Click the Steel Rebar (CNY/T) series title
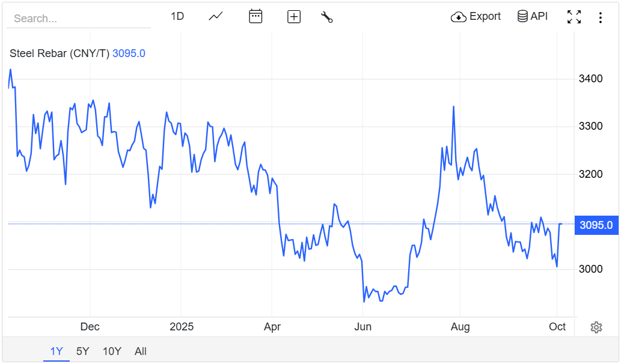Viewport: 621px width, 364px height. tap(60, 53)
